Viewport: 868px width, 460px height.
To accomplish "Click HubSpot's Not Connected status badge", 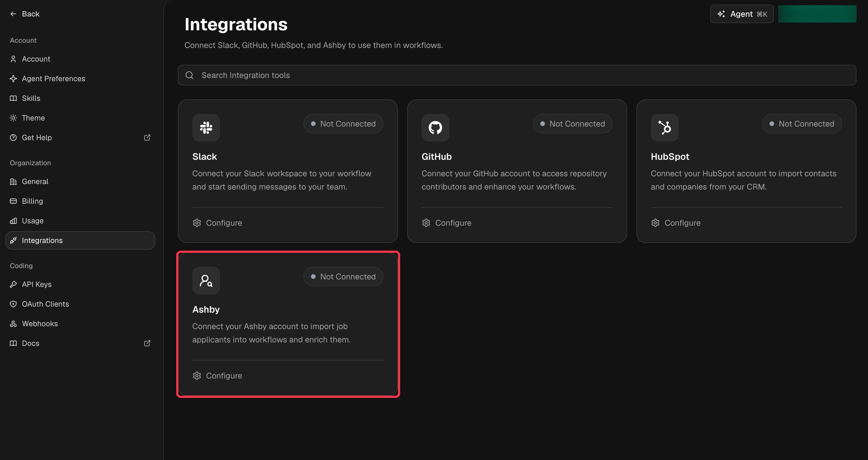I will [802, 124].
